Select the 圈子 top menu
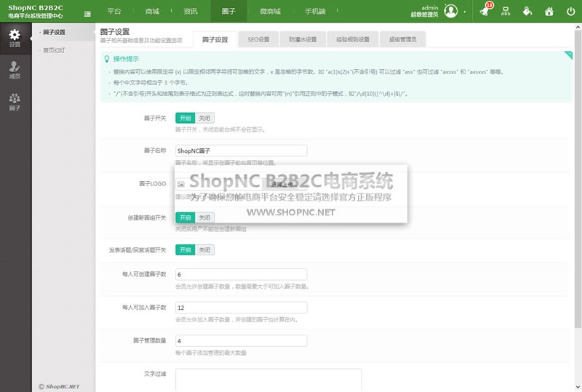The height and width of the screenshot is (392, 582). pyautogui.click(x=228, y=11)
